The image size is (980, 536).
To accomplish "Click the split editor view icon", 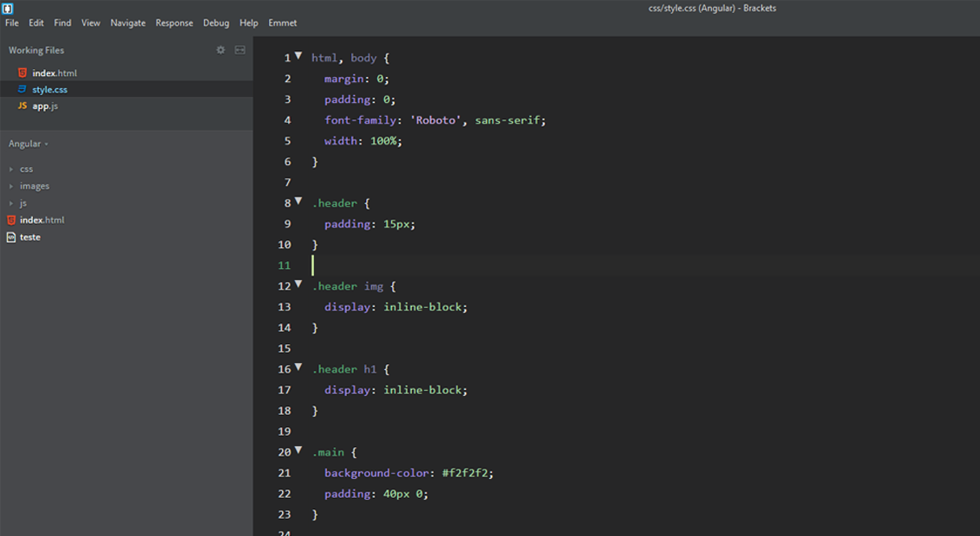I will 240,50.
